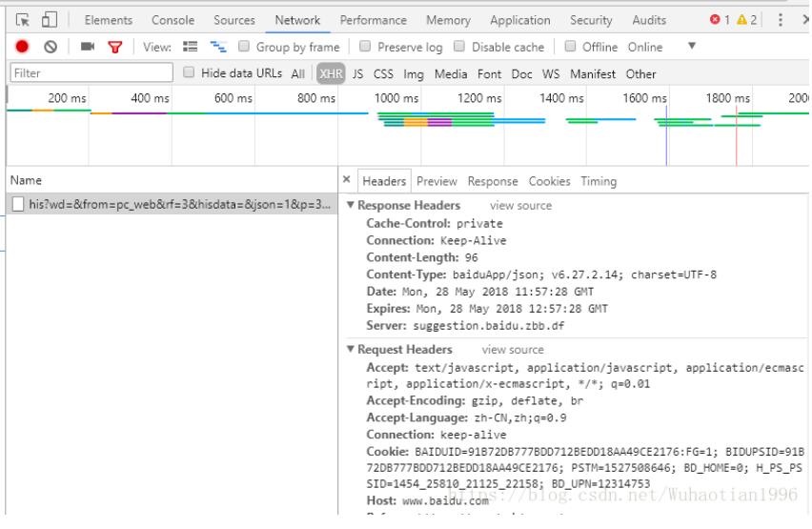Open the Sources tab

point(234,20)
